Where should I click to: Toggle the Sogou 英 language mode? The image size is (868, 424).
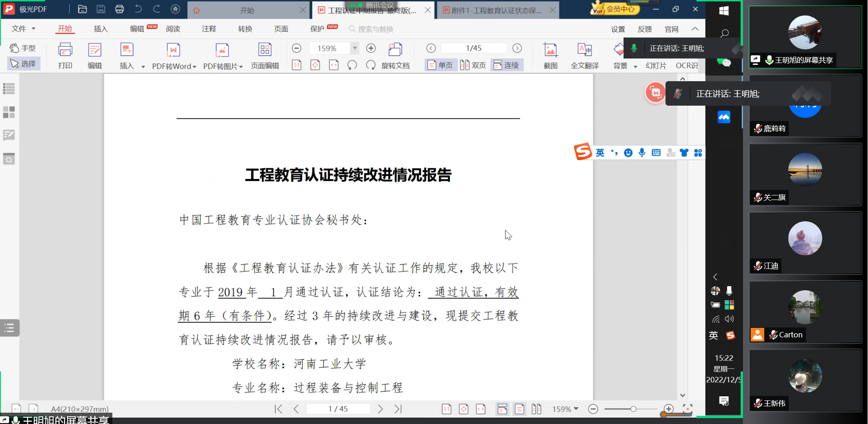(600, 153)
